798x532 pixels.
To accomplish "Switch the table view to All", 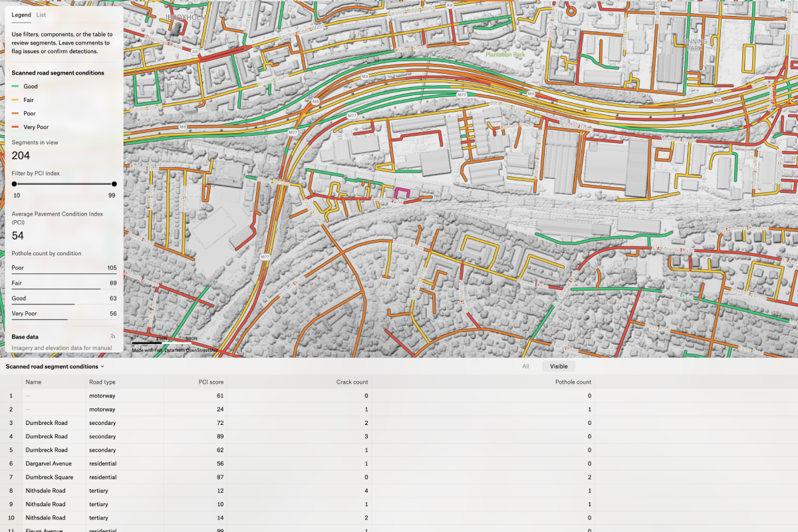I will click(525, 366).
